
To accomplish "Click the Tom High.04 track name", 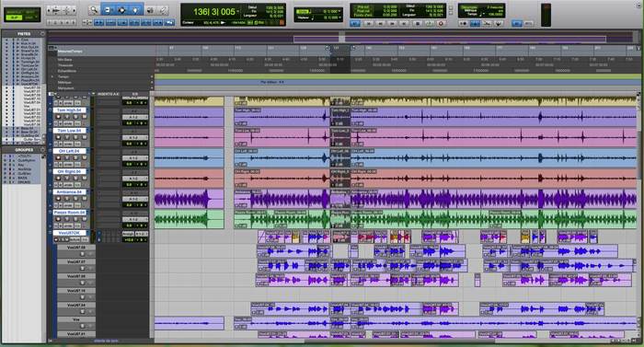I will click(x=69, y=110).
